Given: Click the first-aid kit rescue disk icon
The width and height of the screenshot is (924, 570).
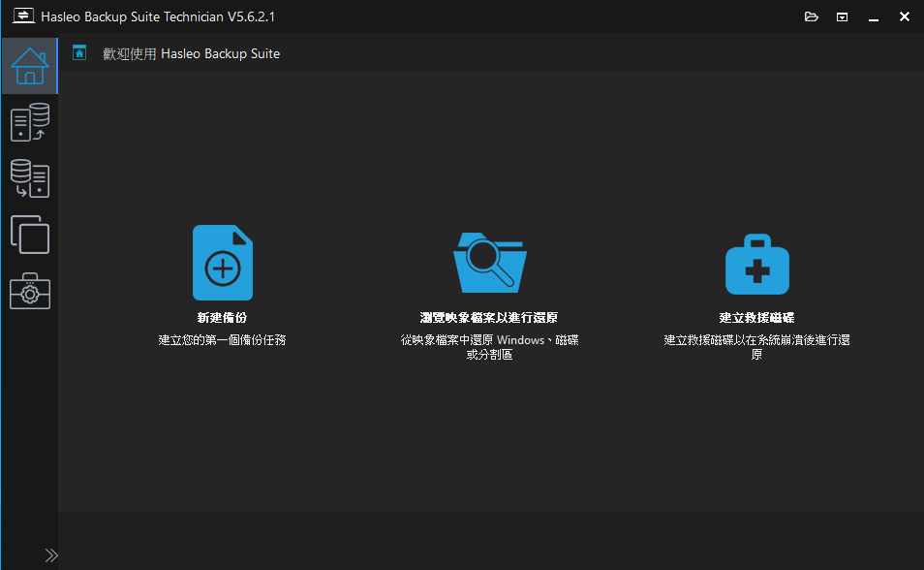Looking at the screenshot, I should tap(756, 264).
